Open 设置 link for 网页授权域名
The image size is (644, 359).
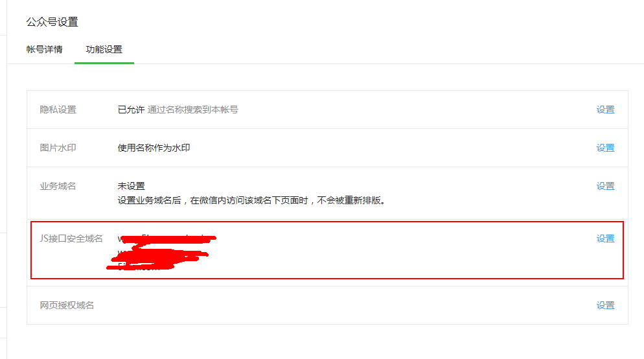click(x=605, y=305)
